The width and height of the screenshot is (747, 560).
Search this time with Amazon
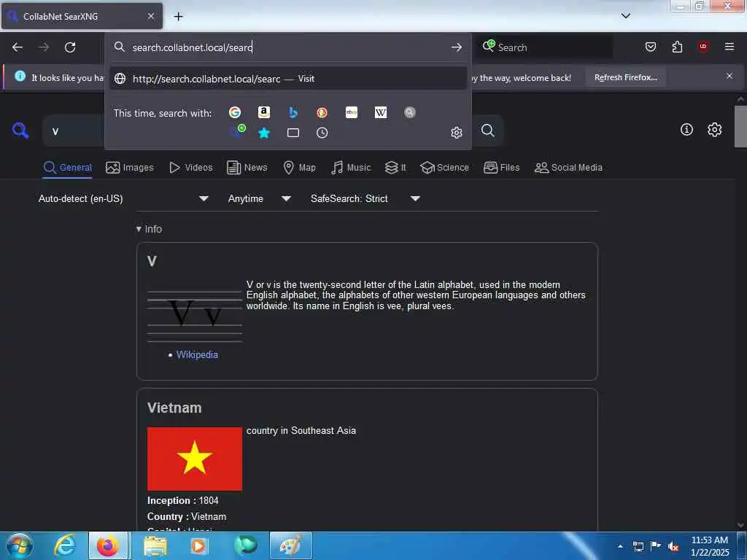(x=264, y=112)
